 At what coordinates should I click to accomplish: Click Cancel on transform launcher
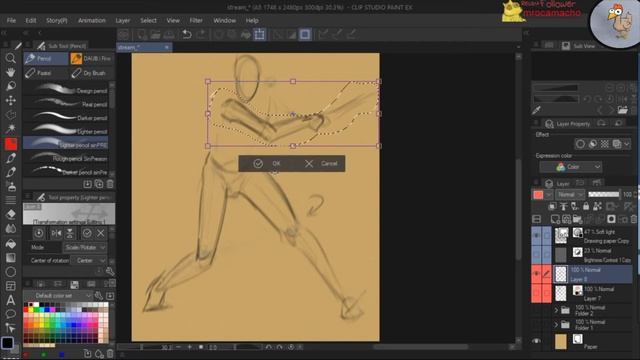[x=321, y=164]
